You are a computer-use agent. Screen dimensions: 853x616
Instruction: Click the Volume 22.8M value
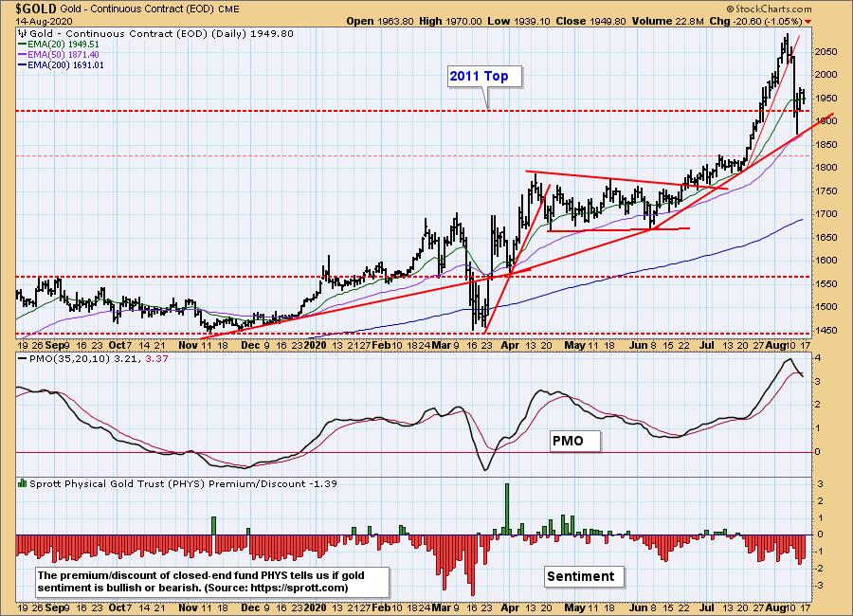[667, 21]
